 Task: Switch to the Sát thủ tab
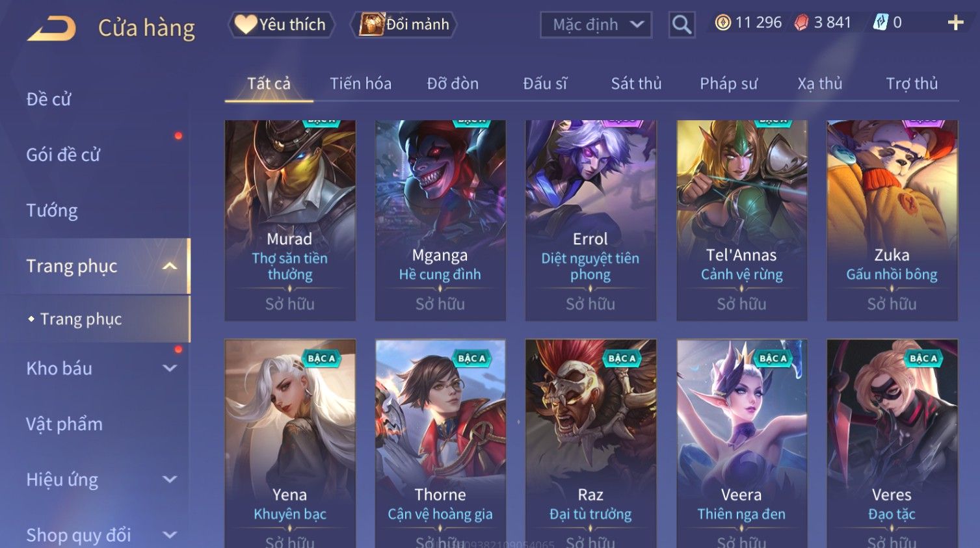pyautogui.click(x=636, y=83)
